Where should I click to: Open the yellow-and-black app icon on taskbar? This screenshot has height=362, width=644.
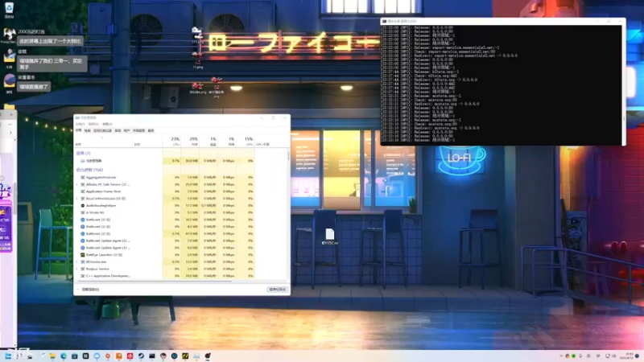tap(185, 356)
